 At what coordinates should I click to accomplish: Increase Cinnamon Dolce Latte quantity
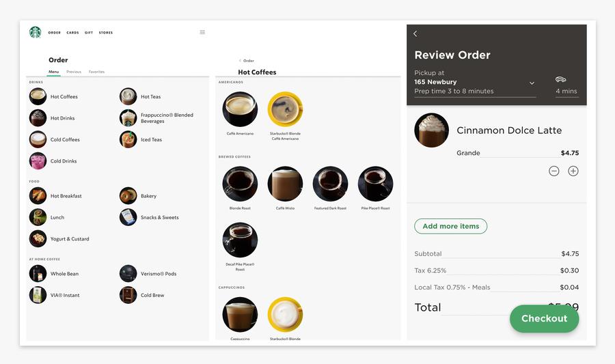tap(573, 171)
